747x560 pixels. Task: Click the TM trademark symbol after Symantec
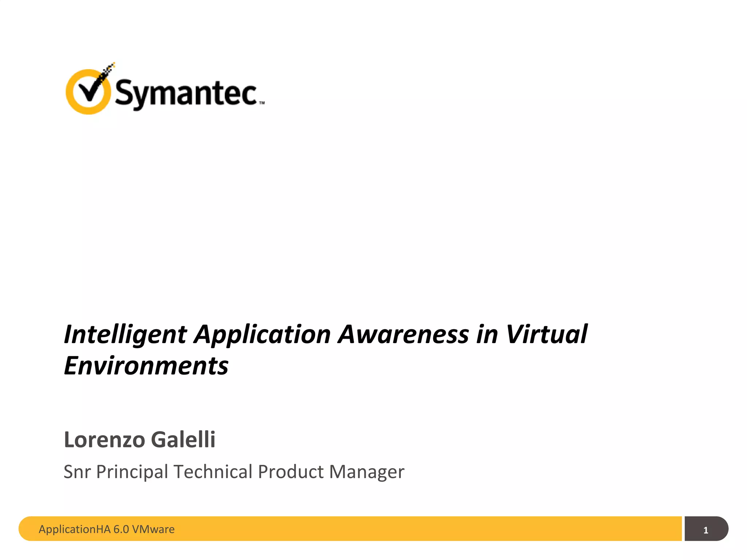coord(262,103)
